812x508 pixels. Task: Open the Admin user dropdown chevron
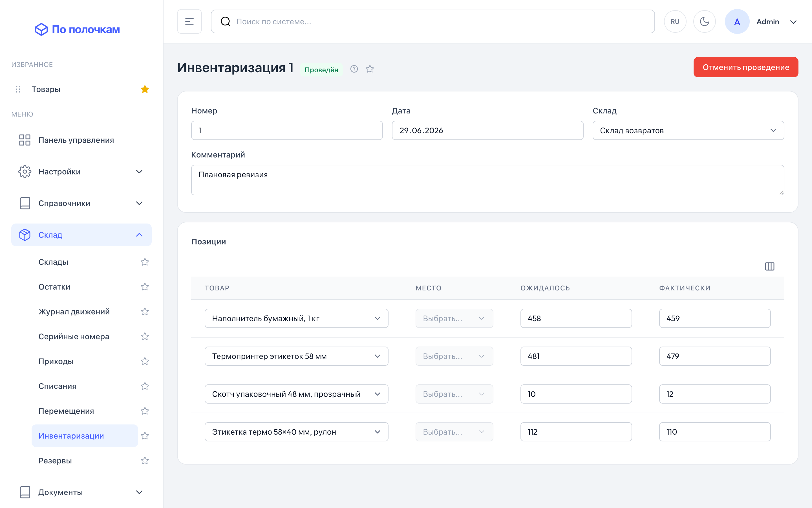pyautogui.click(x=793, y=22)
